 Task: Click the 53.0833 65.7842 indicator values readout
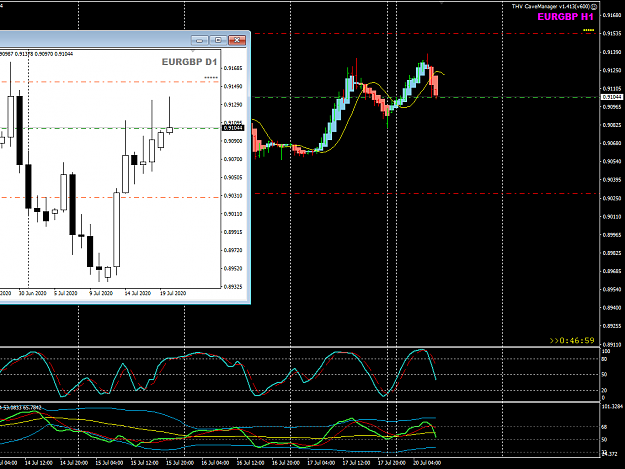[22, 407]
